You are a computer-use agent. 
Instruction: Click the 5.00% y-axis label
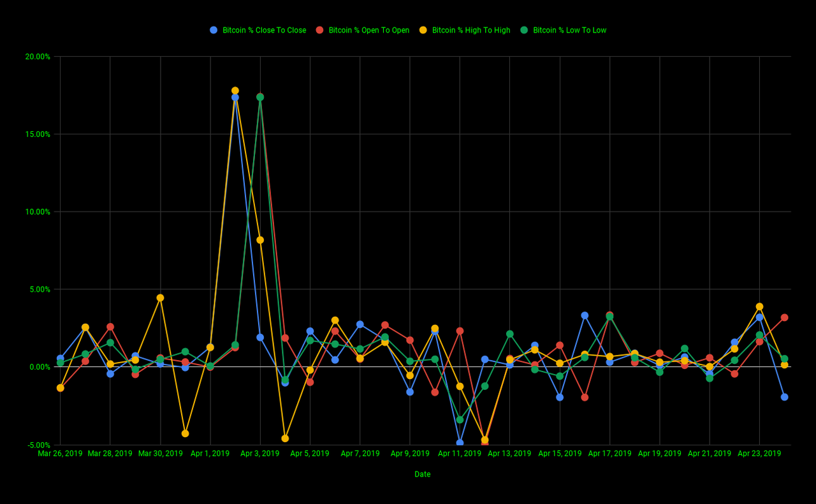[x=40, y=289]
